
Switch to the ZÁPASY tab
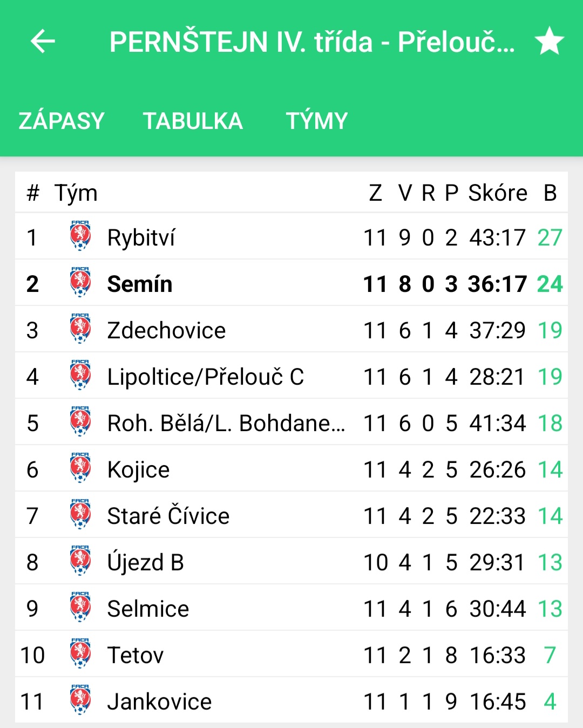(x=62, y=121)
